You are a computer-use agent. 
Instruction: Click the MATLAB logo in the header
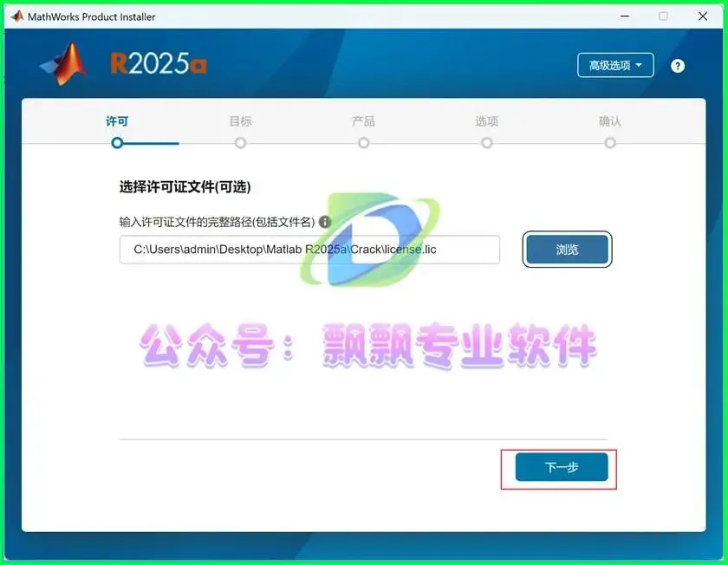pyautogui.click(x=64, y=64)
